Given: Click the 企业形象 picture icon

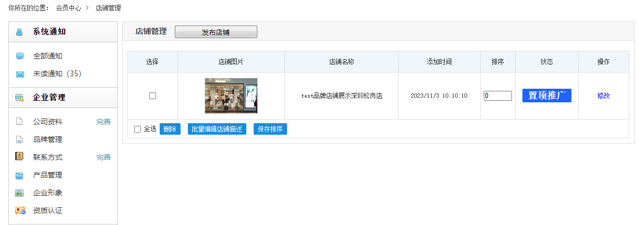Looking at the screenshot, I should click(19, 193).
